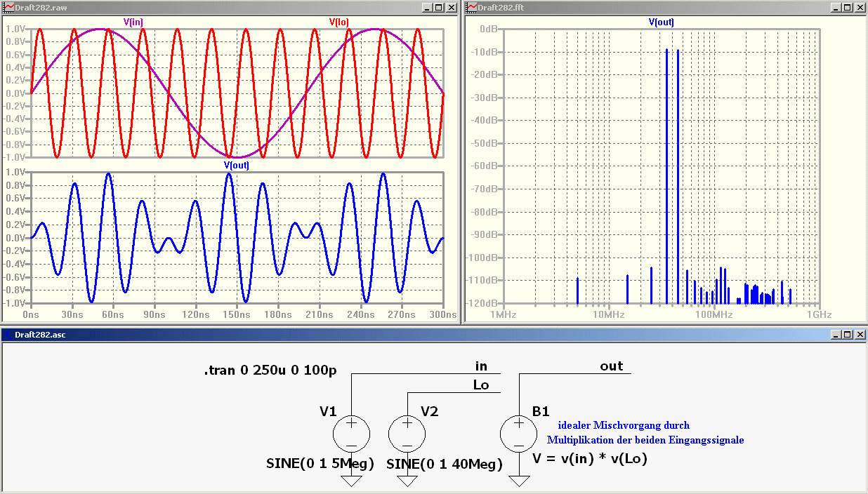This screenshot has height=494, width=868.
Task: Maximize the Draft282.raw window
Action: click(439, 7)
